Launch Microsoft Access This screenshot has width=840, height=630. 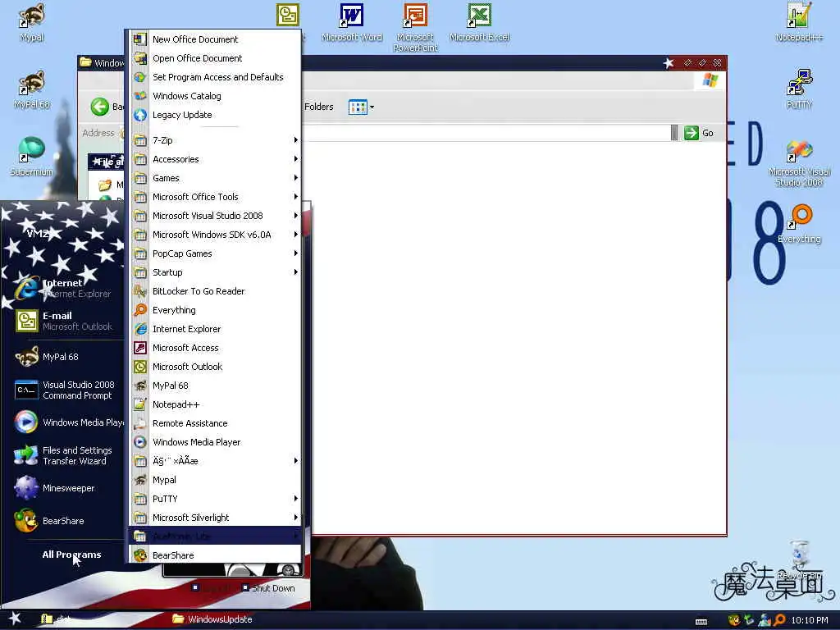coord(215,348)
